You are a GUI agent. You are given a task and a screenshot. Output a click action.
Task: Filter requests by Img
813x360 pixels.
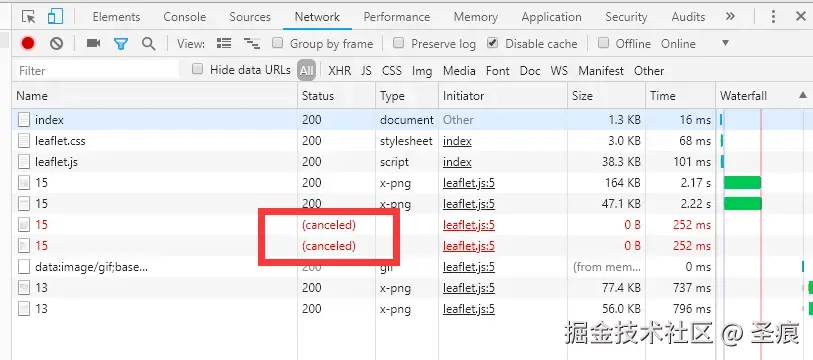(422, 71)
